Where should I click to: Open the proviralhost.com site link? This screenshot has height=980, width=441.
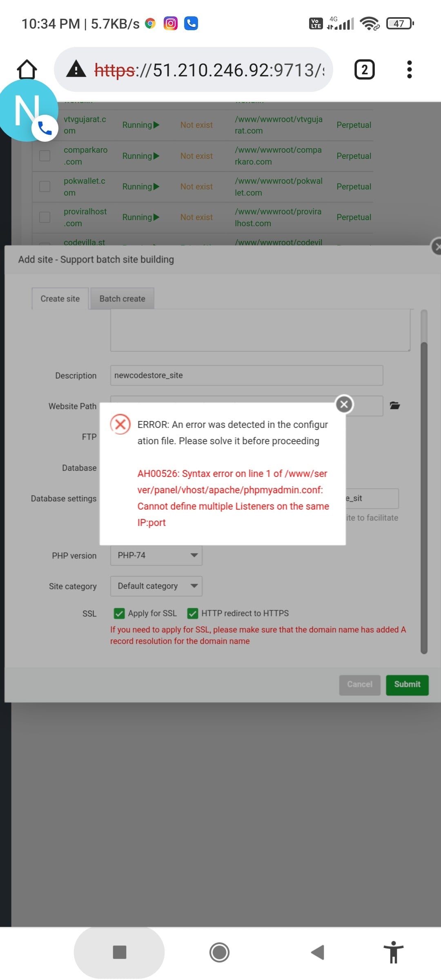(x=85, y=217)
